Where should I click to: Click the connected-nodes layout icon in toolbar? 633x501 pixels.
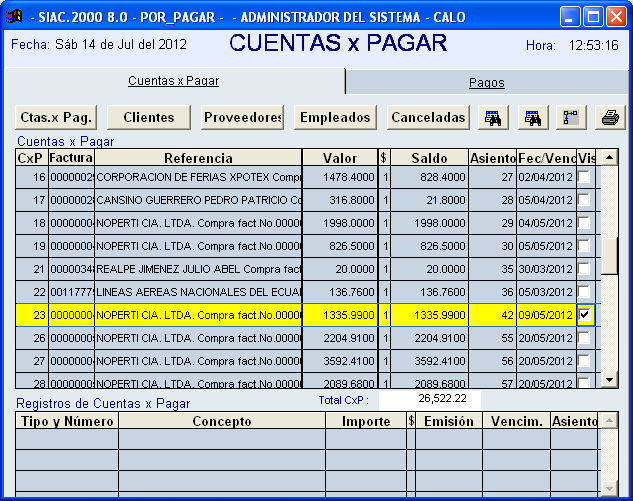[x=571, y=117]
